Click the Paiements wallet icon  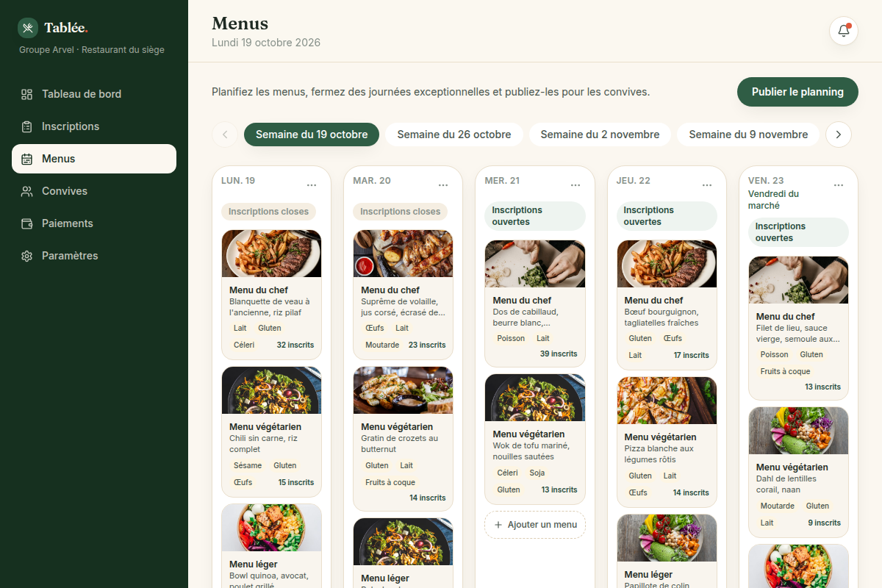tap(27, 223)
